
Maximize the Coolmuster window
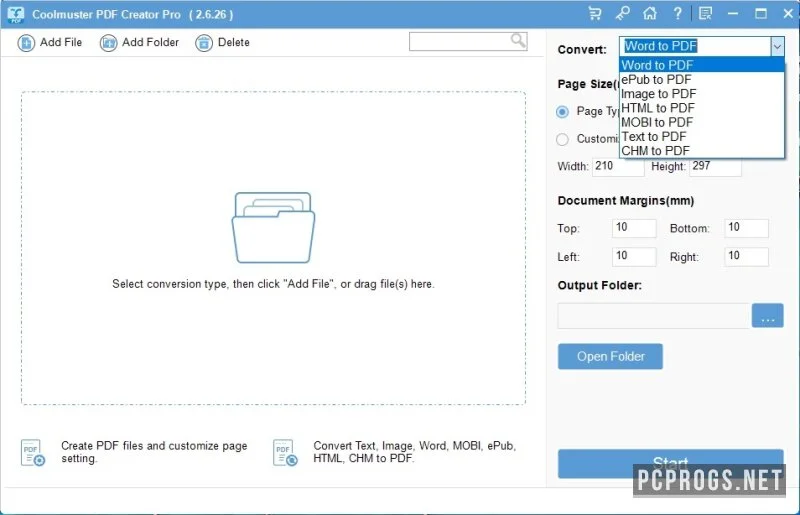(761, 14)
